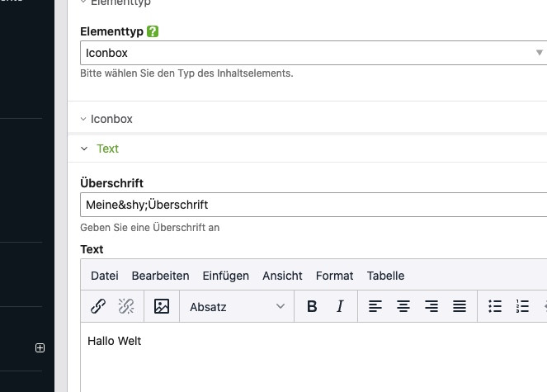The image size is (547, 392).
Task: Insert a bullet list
Action: (495, 306)
